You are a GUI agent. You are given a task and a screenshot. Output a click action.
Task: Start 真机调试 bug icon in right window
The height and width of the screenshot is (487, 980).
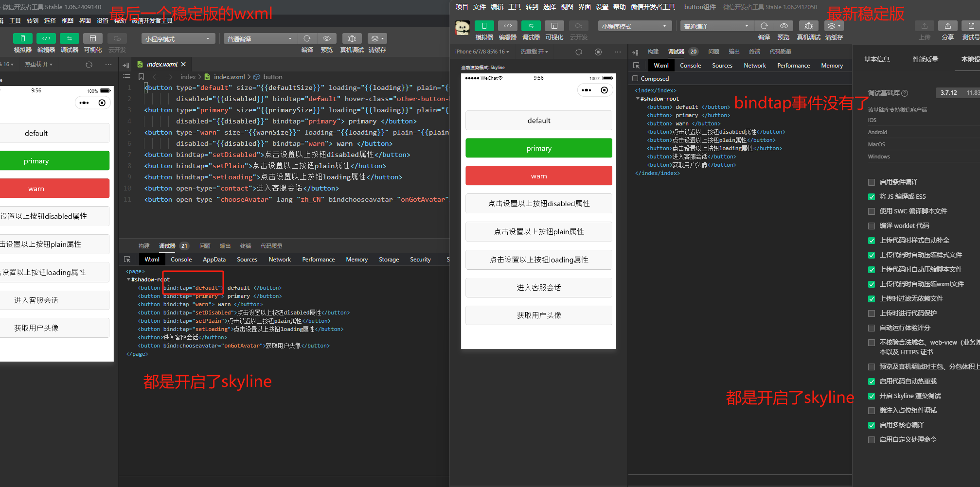pyautogui.click(x=809, y=26)
